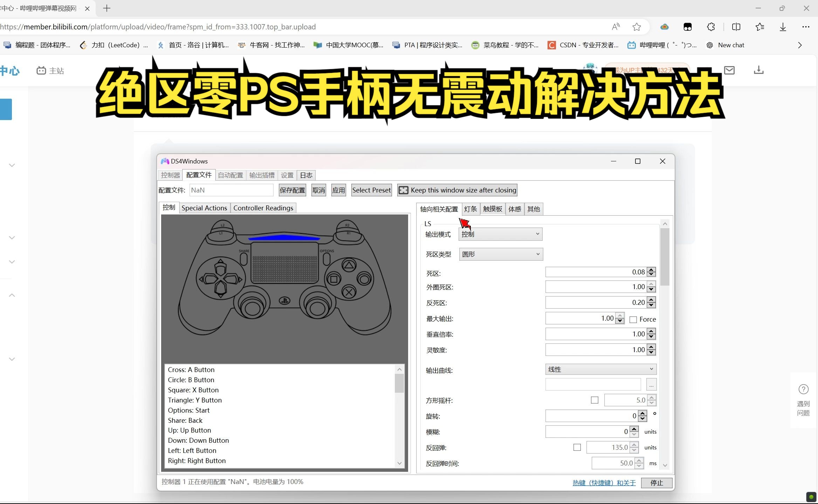Open browser extensions puzzle icon
The width and height of the screenshot is (818, 504).
(x=711, y=27)
